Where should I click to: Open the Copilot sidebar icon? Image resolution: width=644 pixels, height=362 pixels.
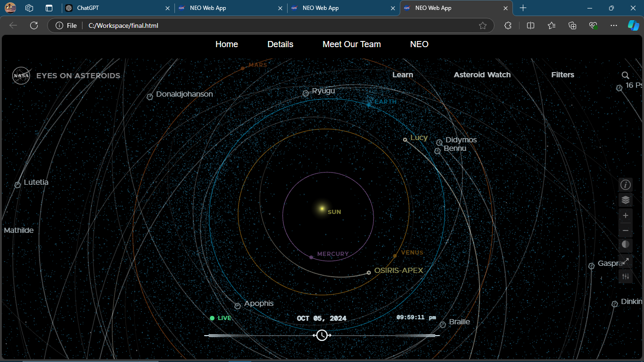point(633,25)
